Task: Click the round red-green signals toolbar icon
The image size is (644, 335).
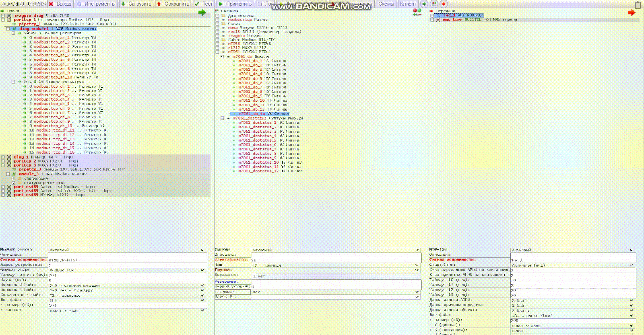Action: coord(434,4)
